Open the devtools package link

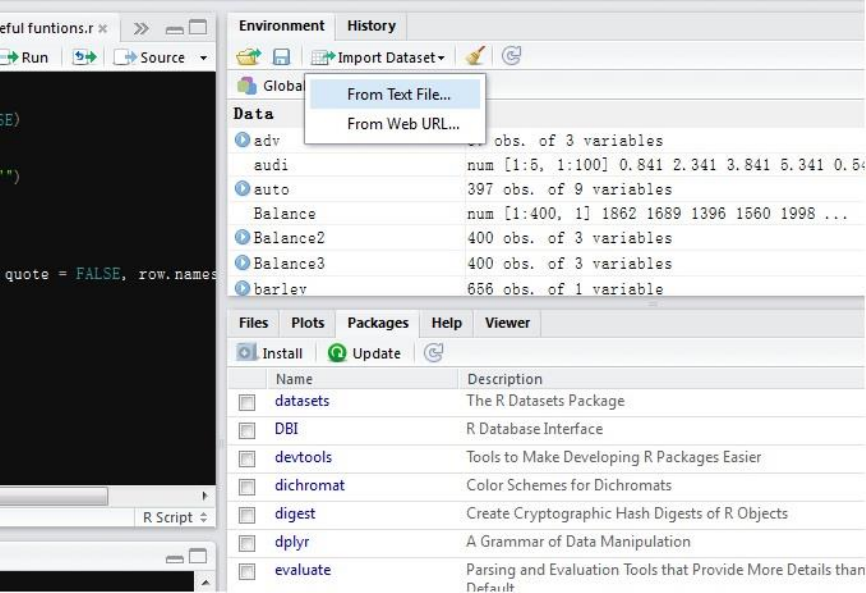click(303, 457)
